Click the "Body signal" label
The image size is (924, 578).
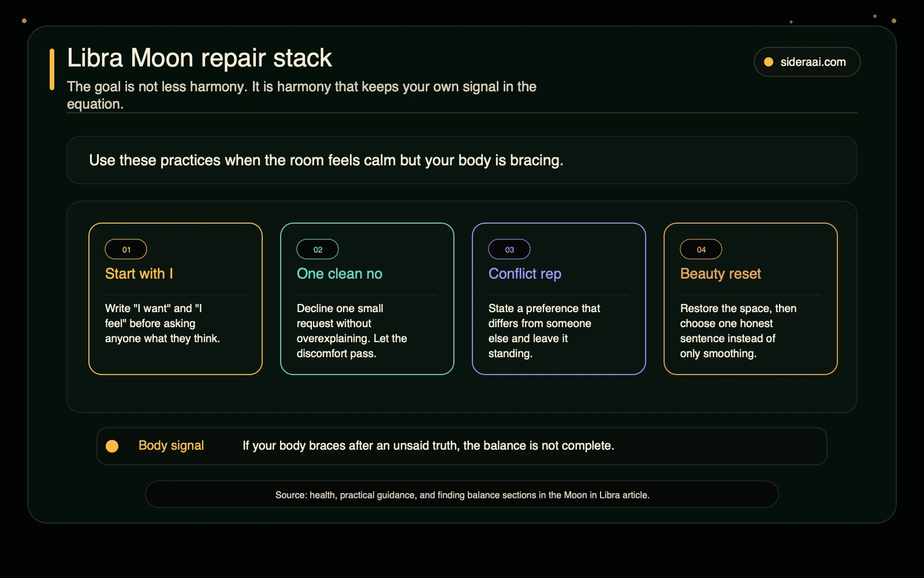tap(171, 445)
